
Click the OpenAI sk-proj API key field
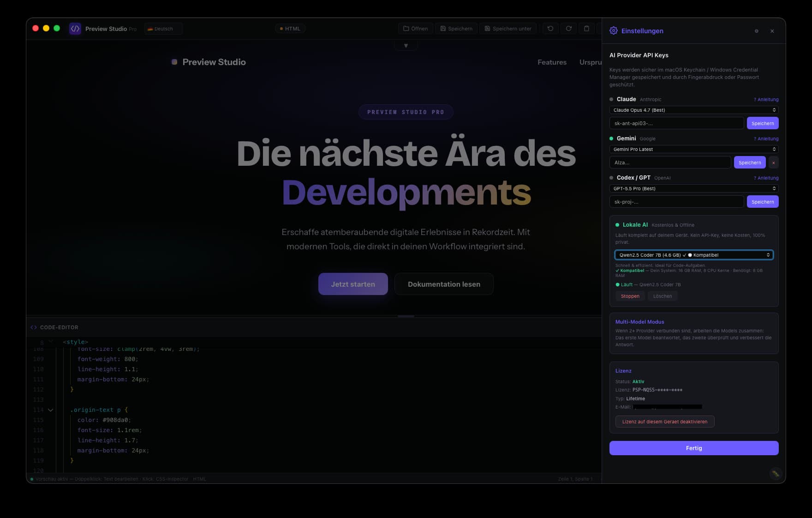[x=676, y=202]
